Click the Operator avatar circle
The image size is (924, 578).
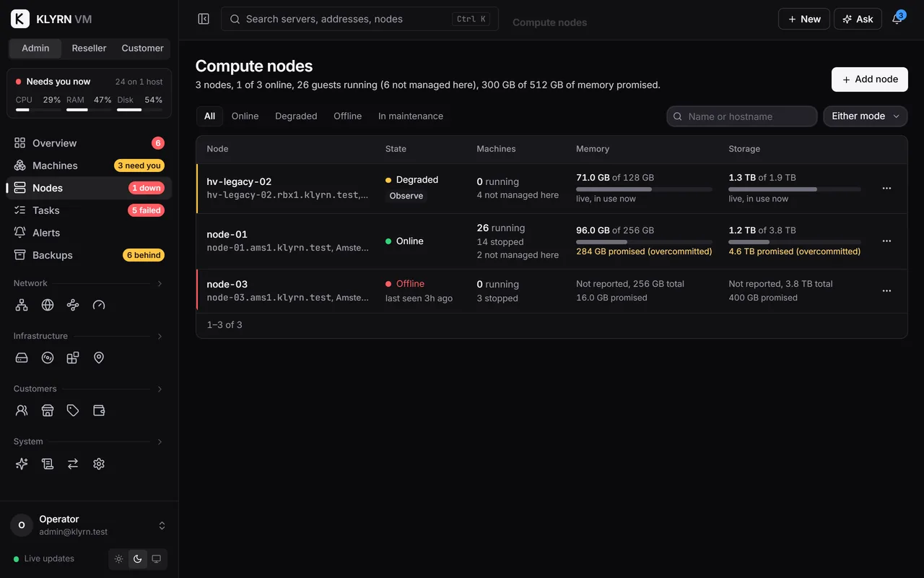(21, 525)
